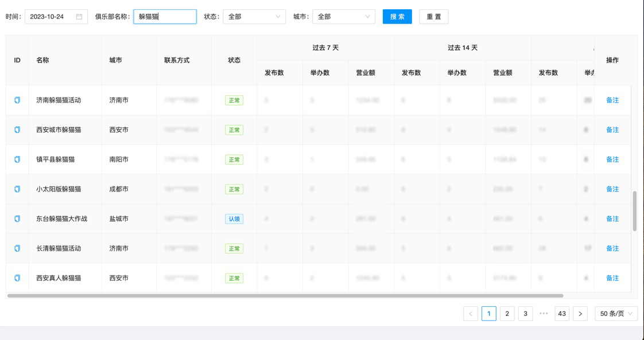Open 备注 for 东台躲猫猫大作战
The width and height of the screenshot is (644, 340).
612,218
